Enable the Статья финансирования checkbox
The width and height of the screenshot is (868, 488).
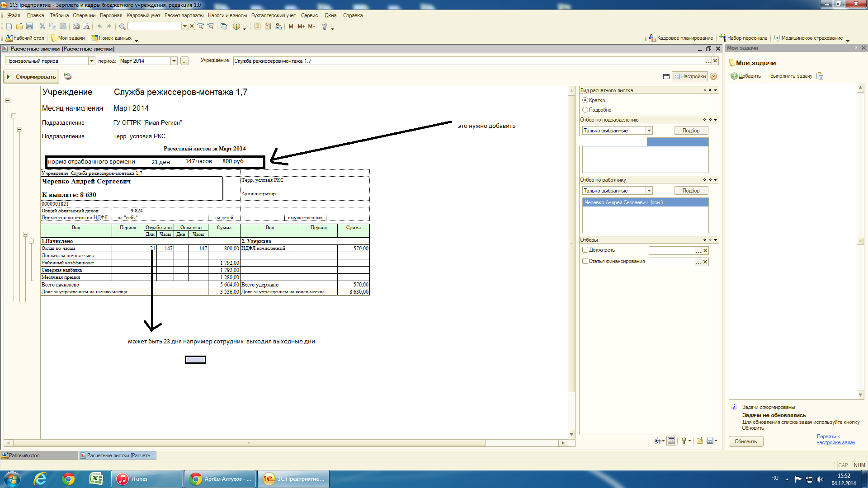585,261
